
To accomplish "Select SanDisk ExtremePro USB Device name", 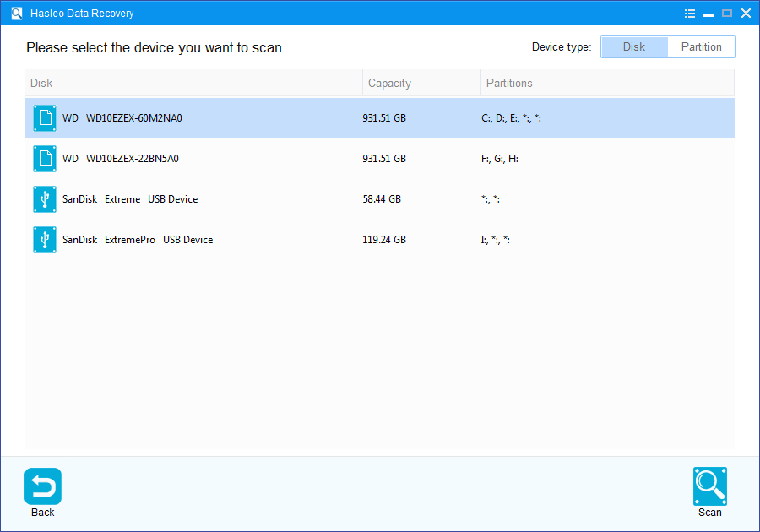I will [x=138, y=240].
